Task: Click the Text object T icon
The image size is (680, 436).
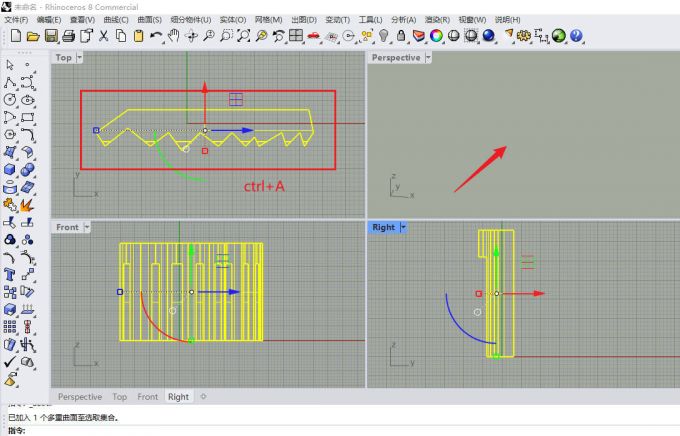Action: click(x=10, y=275)
